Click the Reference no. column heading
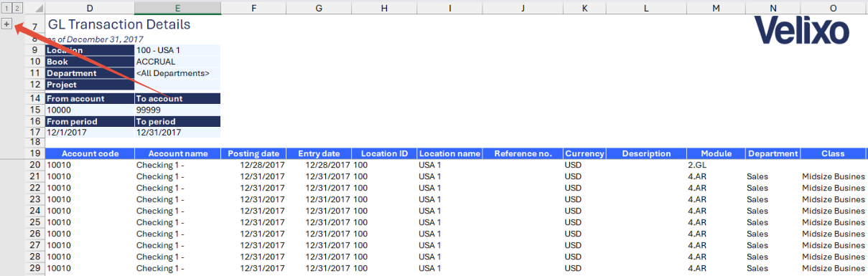 [x=523, y=153]
